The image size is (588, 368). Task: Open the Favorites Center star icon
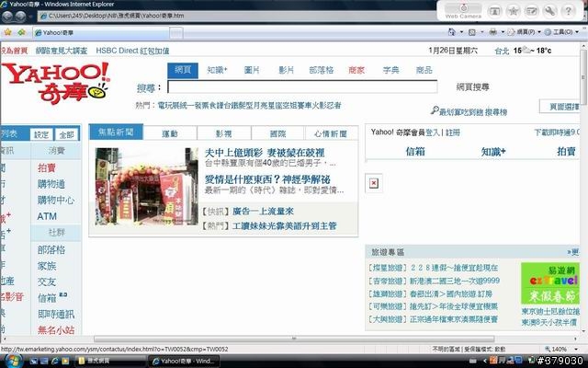[7, 32]
